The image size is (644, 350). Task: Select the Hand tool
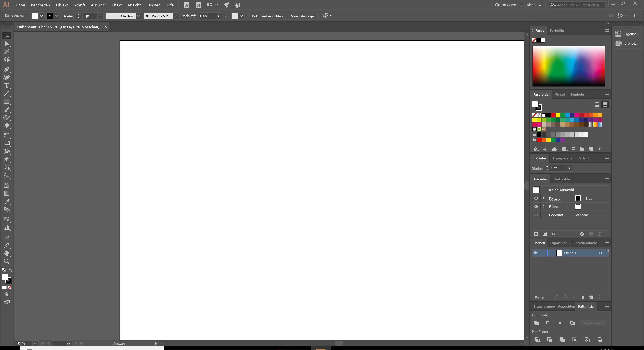pyautogui.click(x=7, y=253)
